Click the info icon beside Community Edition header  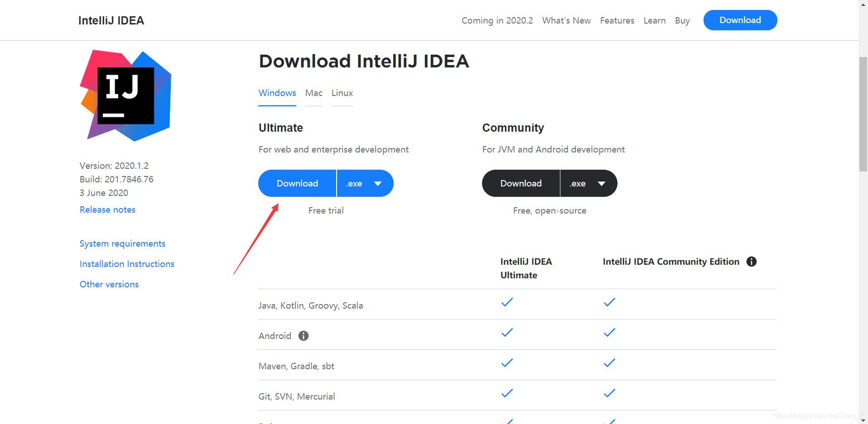click(752, 262)
